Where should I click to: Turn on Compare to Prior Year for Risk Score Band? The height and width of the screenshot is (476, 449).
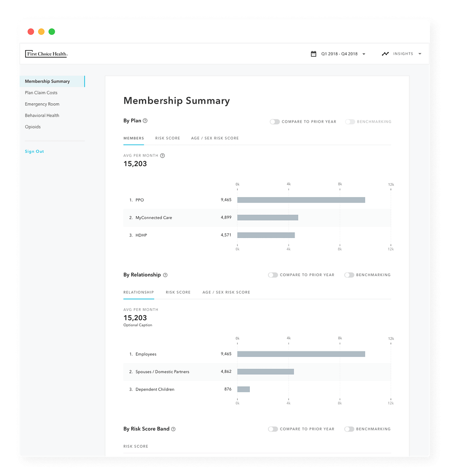pos(273,429)
